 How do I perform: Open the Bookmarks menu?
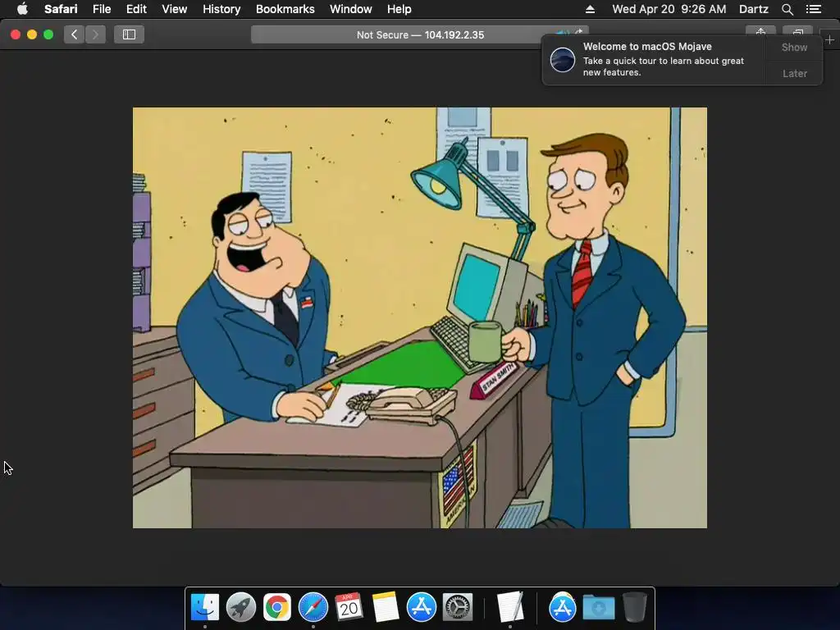click(x=285, y=9)
